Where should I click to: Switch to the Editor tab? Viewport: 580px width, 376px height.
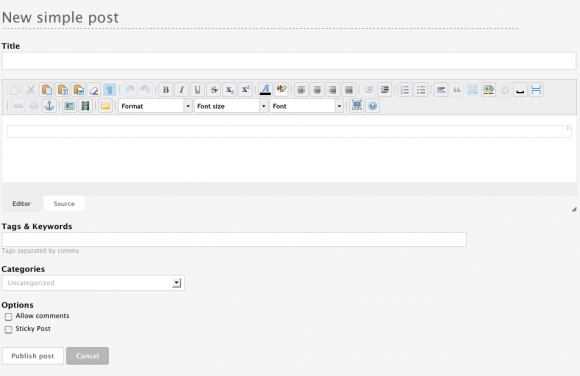(21, 204)
